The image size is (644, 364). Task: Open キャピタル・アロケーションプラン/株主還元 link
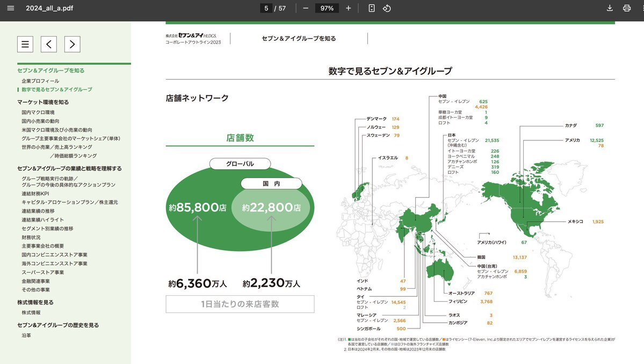tap(70, 202)
